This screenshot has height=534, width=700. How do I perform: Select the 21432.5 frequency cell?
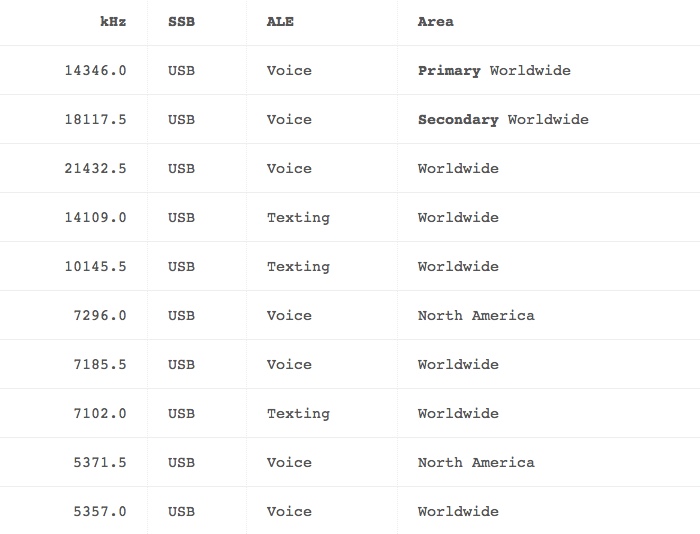click(96, 169)
